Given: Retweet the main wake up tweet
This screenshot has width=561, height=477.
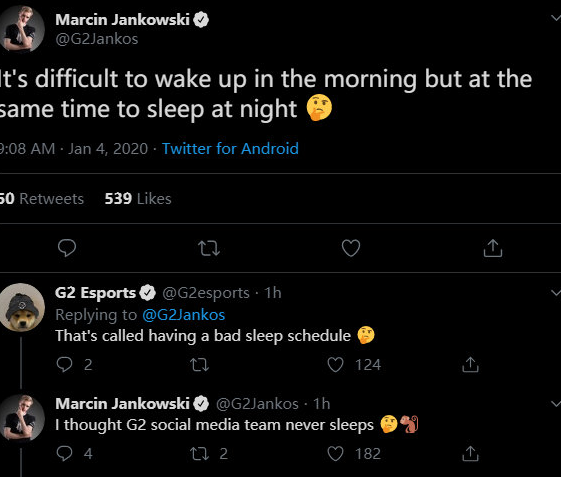Looking at the screenshot, I should pos(209,248).
